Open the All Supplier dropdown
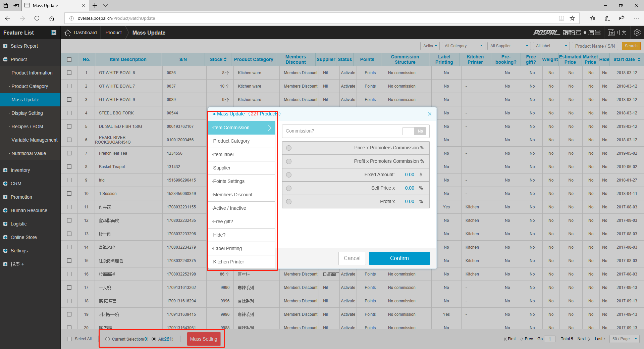The width and height of the screenshot is (644, 349). [509, 46]
